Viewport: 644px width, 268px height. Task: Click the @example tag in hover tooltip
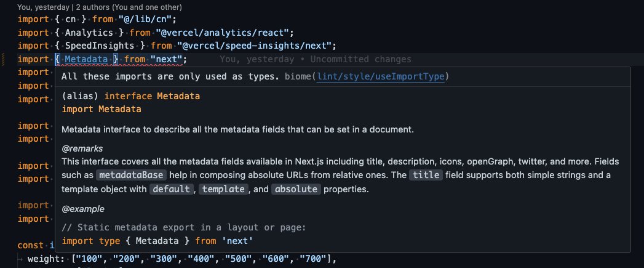[x=83, y=209]
